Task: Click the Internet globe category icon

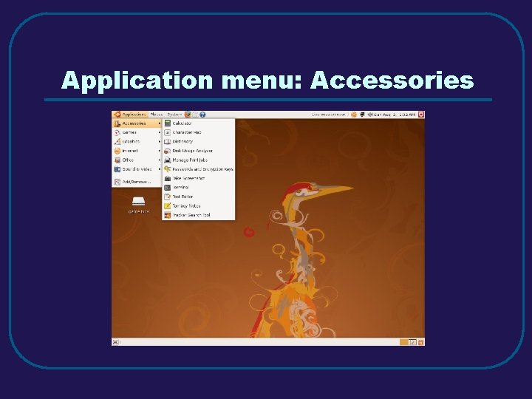Action: pos(117,151)
